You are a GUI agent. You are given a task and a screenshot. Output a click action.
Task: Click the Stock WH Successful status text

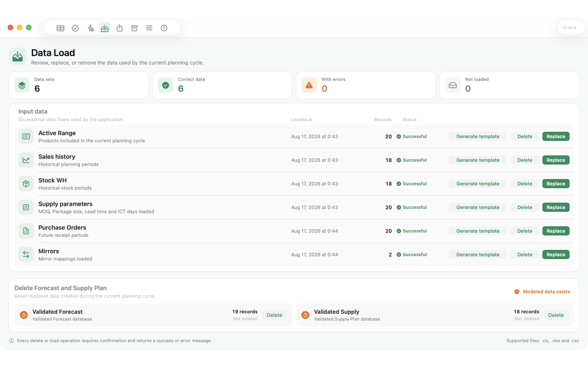coord(415,184)
